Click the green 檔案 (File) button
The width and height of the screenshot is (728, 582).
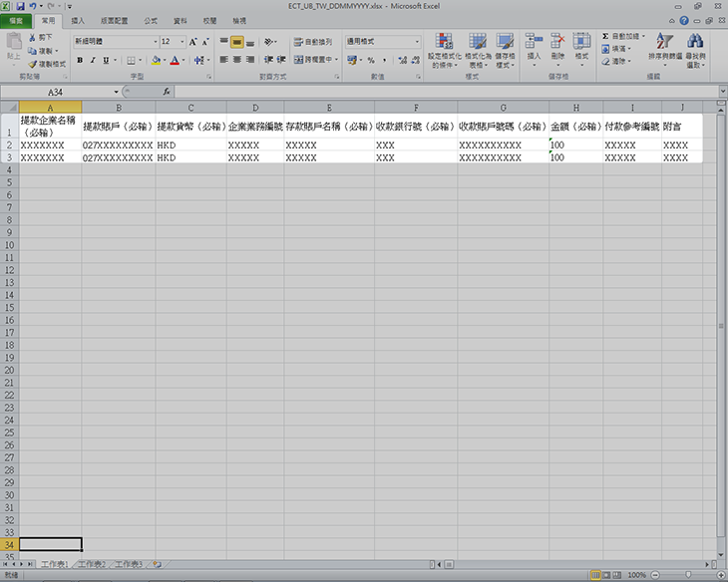[x=17, y=20]
